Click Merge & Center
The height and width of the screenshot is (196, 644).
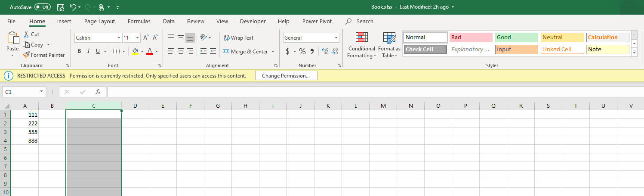pos(246,51)
